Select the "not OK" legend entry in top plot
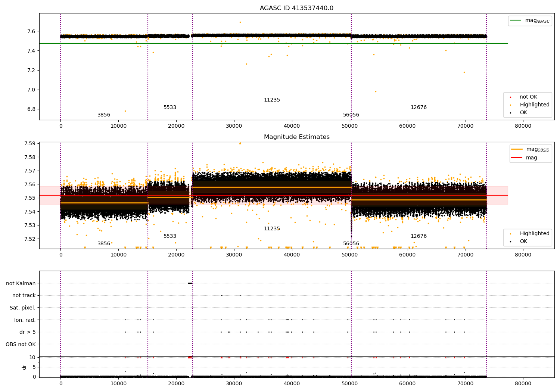Viewport: 560px width, 392px height. pos(528,97)
